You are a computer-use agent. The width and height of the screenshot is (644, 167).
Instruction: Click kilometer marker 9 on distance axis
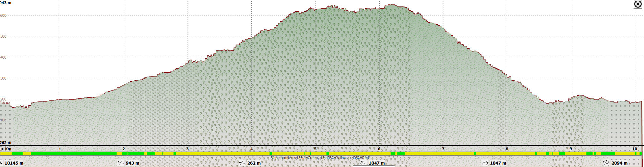click(x=571, y=149)
